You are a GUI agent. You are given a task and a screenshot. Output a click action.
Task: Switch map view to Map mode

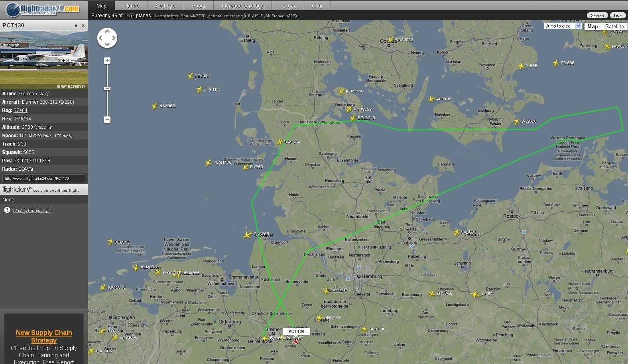pos(593,26)
